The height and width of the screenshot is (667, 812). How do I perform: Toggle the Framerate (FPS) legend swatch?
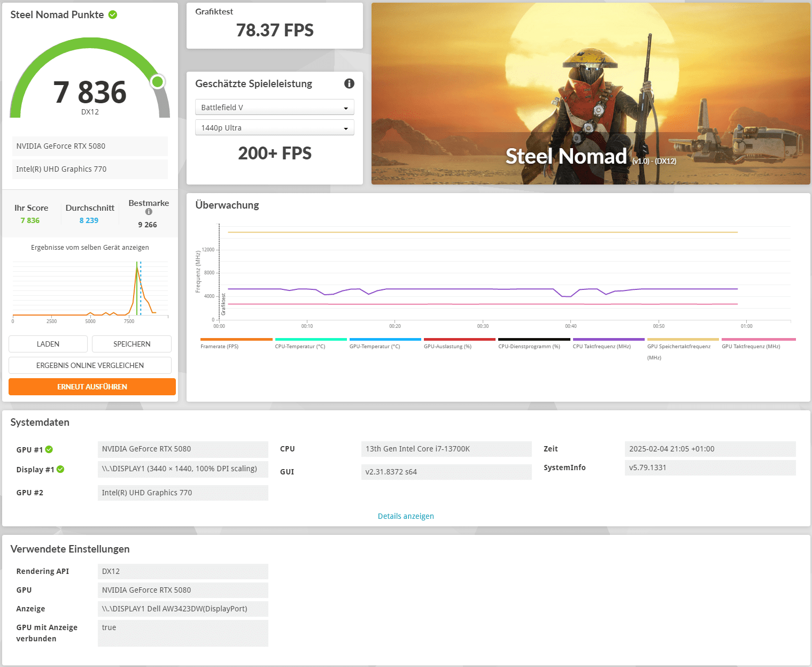(236, 339)
